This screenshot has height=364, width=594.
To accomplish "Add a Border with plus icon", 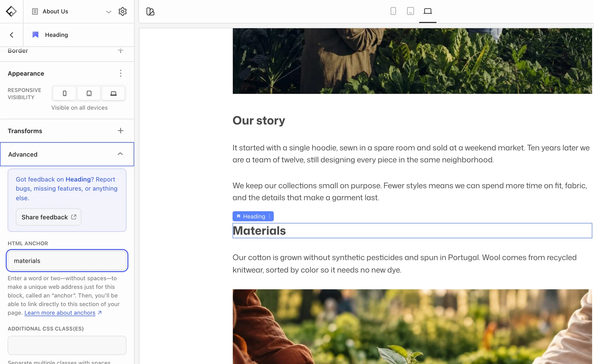I will point(120,50).
